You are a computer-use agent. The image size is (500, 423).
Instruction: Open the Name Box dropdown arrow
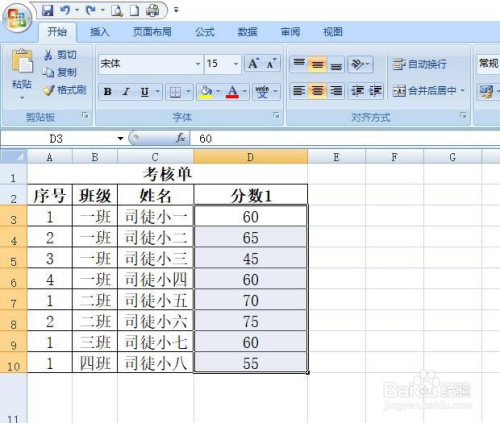120,138
